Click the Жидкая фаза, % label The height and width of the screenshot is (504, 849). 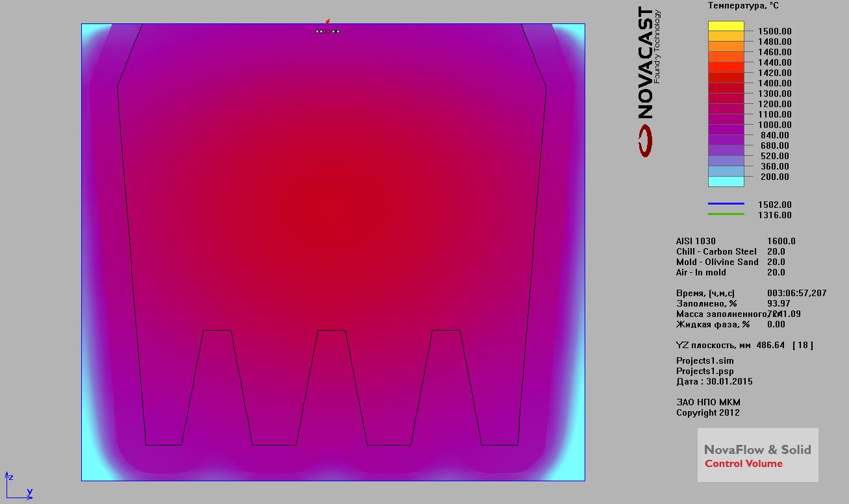point(713,324)
